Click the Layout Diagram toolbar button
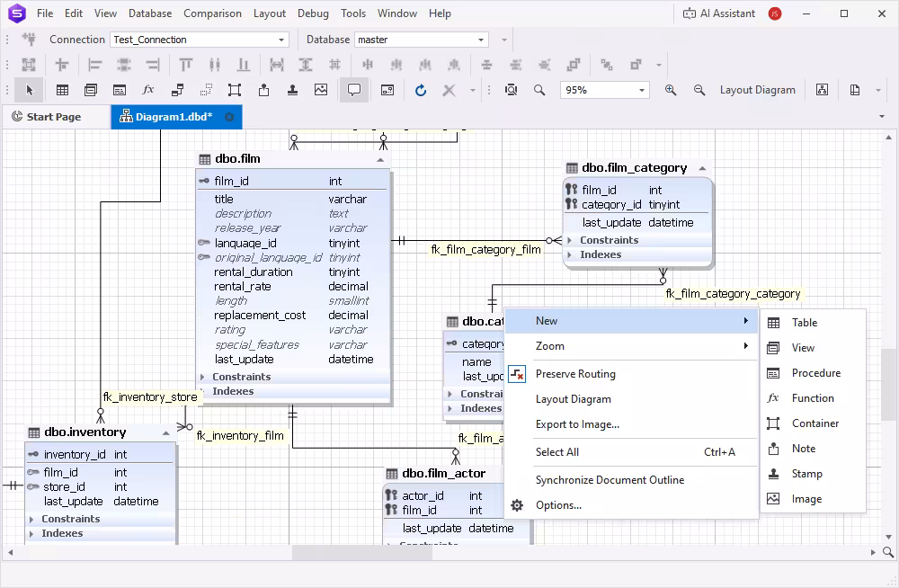The height and width of the screenshot is (588, 899). click(757, 90)
